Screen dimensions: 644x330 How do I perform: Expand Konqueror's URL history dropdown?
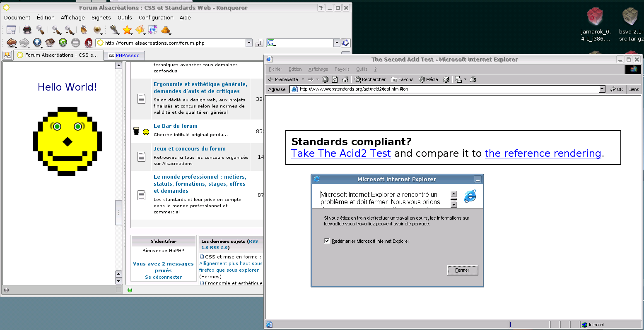(x=249, y=43)
